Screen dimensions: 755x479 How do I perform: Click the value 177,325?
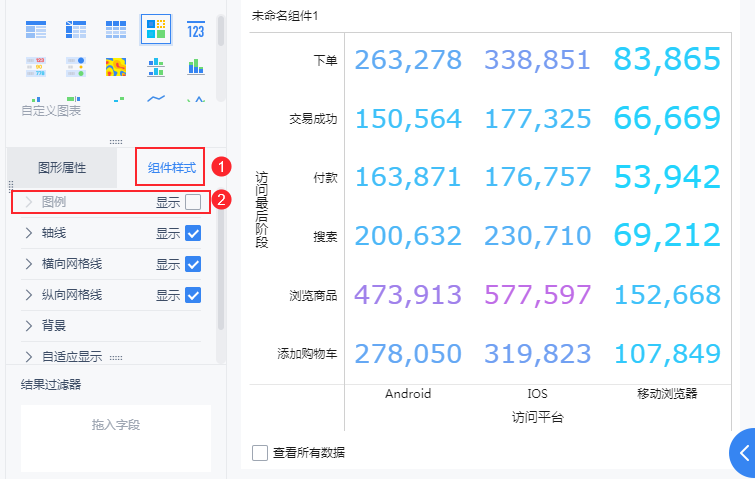tap(537, 119)
